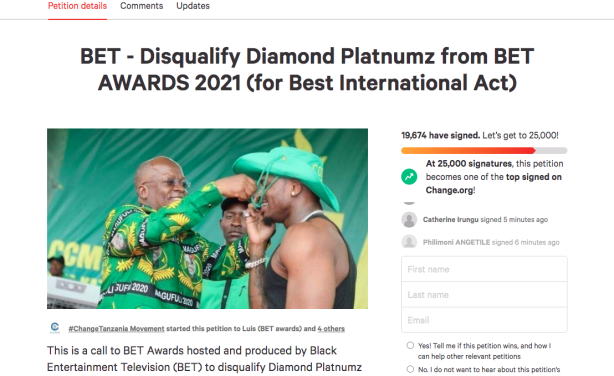Viewport: 614px width, 376px height.
Task: Focus the First name field
Action: (484, 269)
